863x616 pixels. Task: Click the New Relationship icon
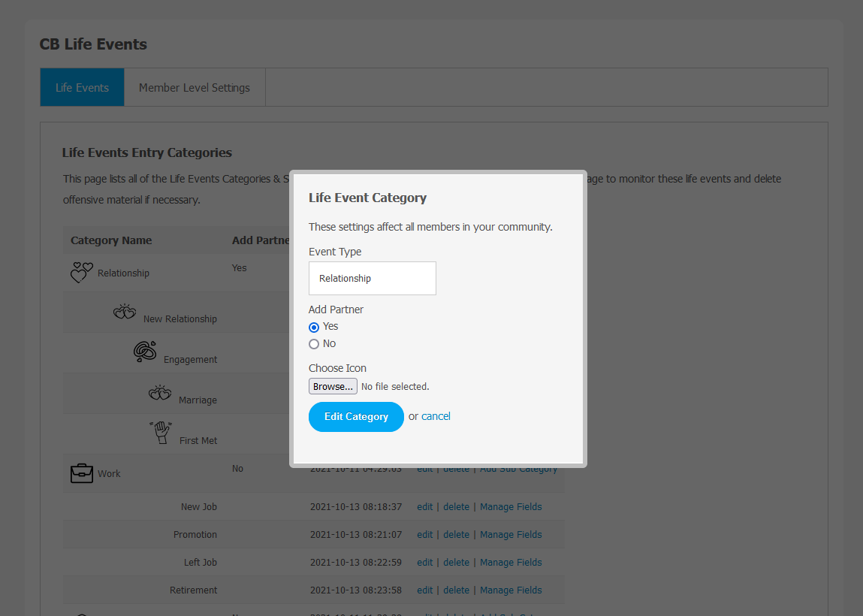[x=125, y=312]
